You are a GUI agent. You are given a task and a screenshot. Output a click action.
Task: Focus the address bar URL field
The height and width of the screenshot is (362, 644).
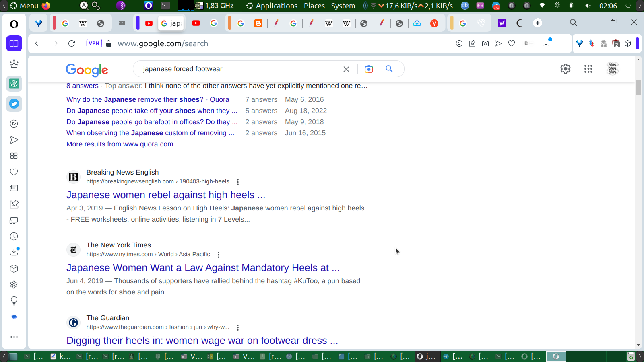(x=163, y=43)
